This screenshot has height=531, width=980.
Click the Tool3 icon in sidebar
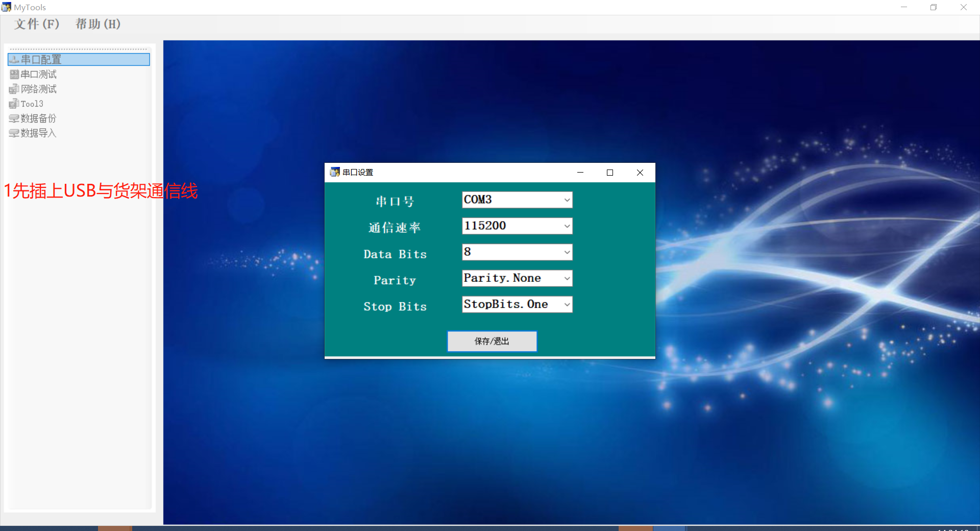tap(14, 104)
